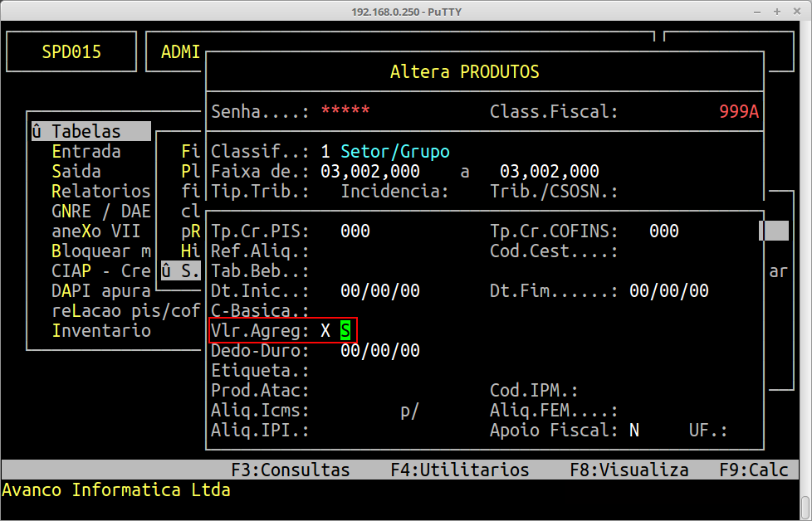Click the F8:Visualiza function key label
This screenshot has height=521, width=812.
pos(629,470)
